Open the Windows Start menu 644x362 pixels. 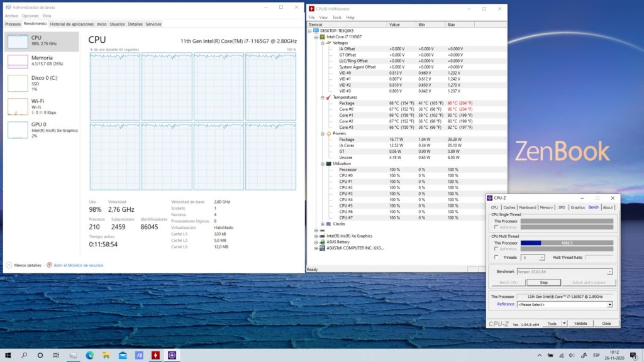click(x=8, y=356)
